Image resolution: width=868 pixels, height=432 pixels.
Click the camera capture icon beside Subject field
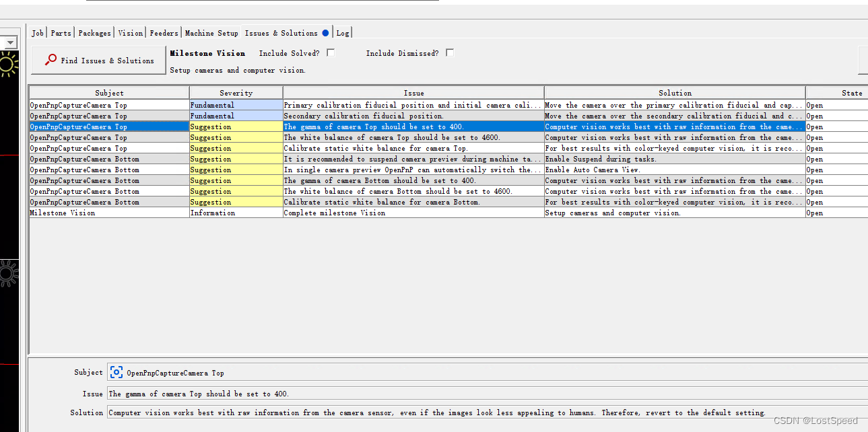click(x=116, y=372)
